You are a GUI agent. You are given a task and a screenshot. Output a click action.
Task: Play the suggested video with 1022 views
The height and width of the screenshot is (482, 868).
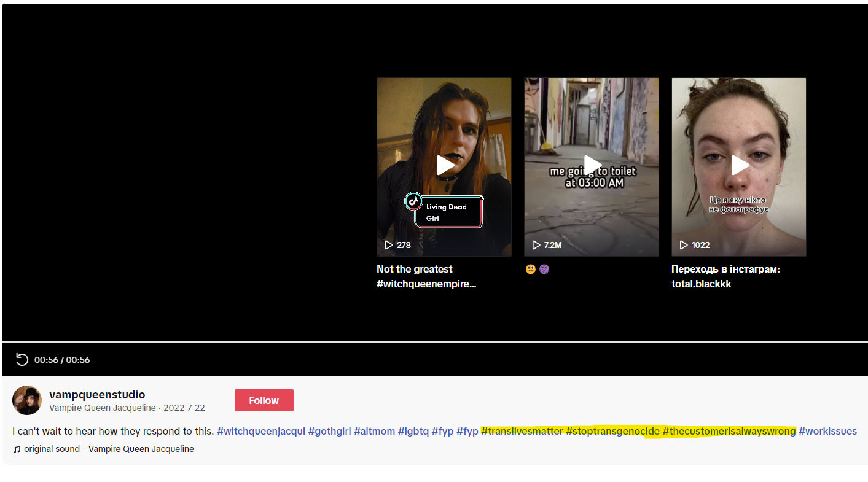(x=739, y=166)
